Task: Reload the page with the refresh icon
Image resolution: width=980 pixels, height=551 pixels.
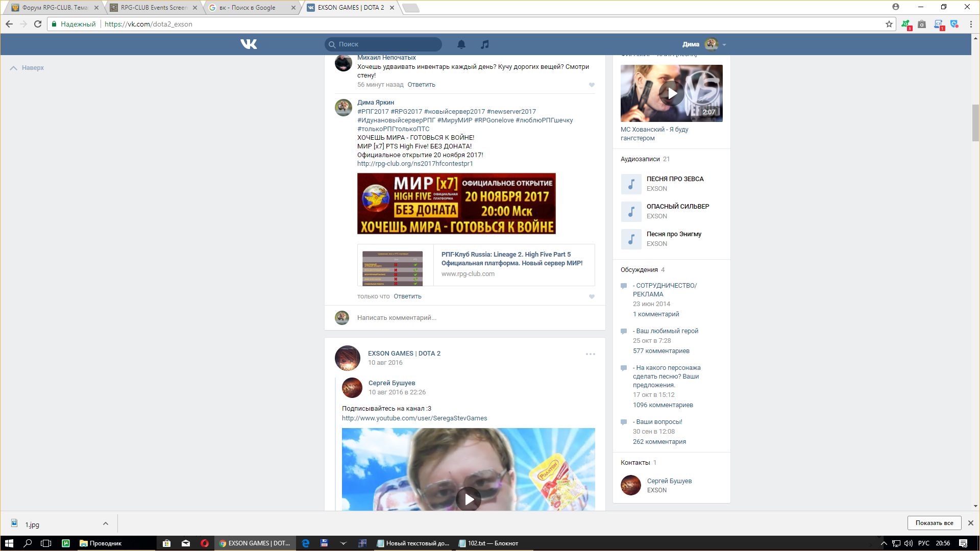Action: [x=37, y=24]
